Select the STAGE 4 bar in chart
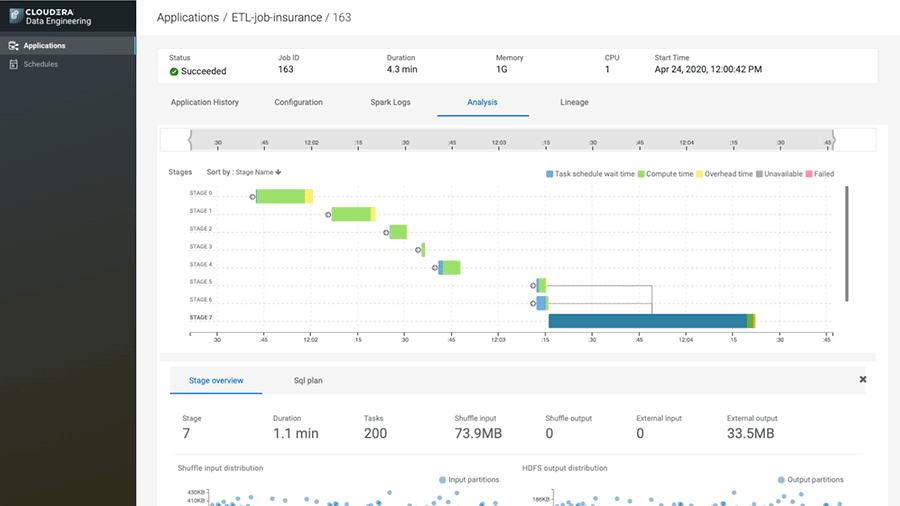 [x=449, y=267]
